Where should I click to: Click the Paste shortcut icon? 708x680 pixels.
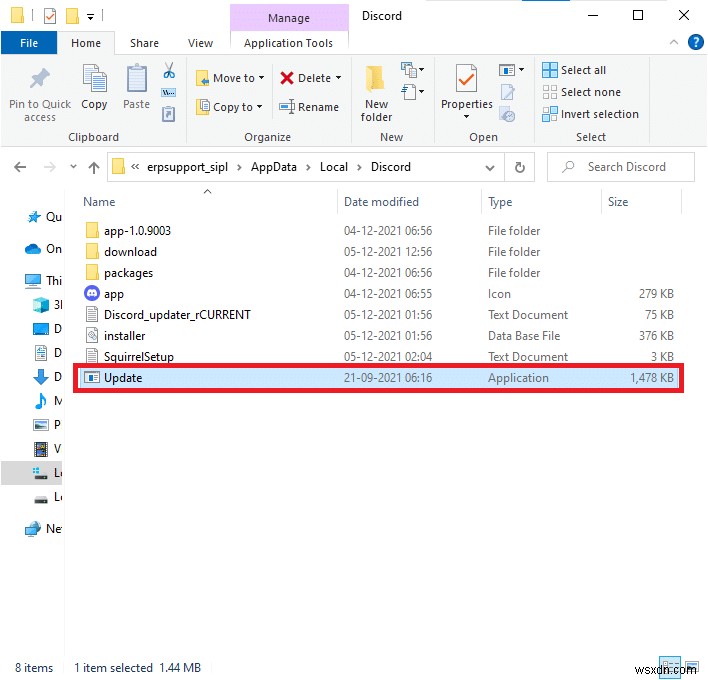point(168,114)
